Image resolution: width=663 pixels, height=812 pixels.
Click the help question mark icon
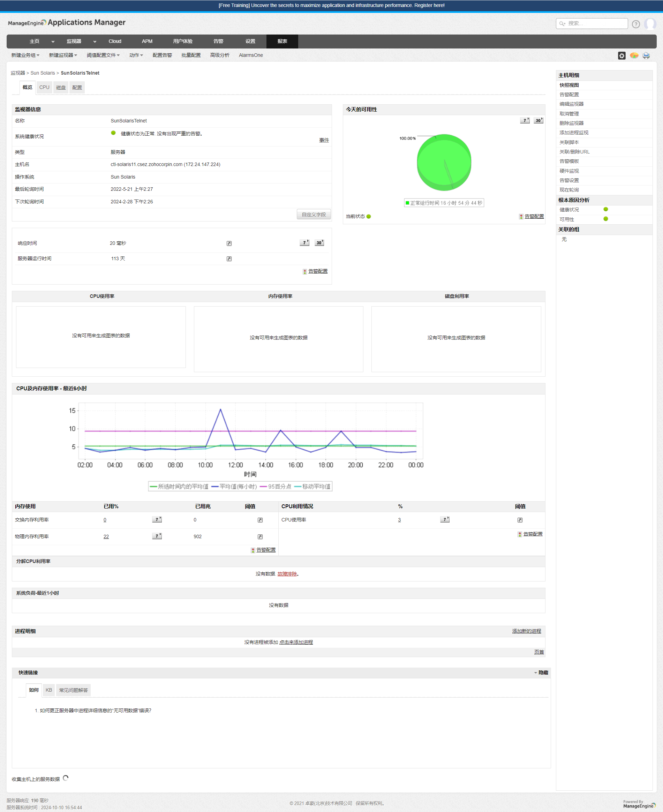pos(635,24)
